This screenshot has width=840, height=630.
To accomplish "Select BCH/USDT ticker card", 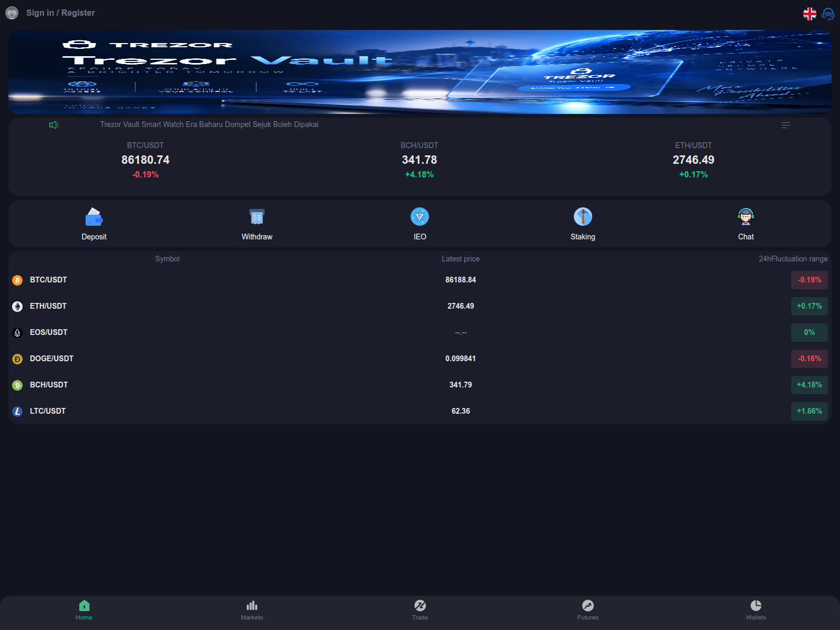I will pos(419,160).
